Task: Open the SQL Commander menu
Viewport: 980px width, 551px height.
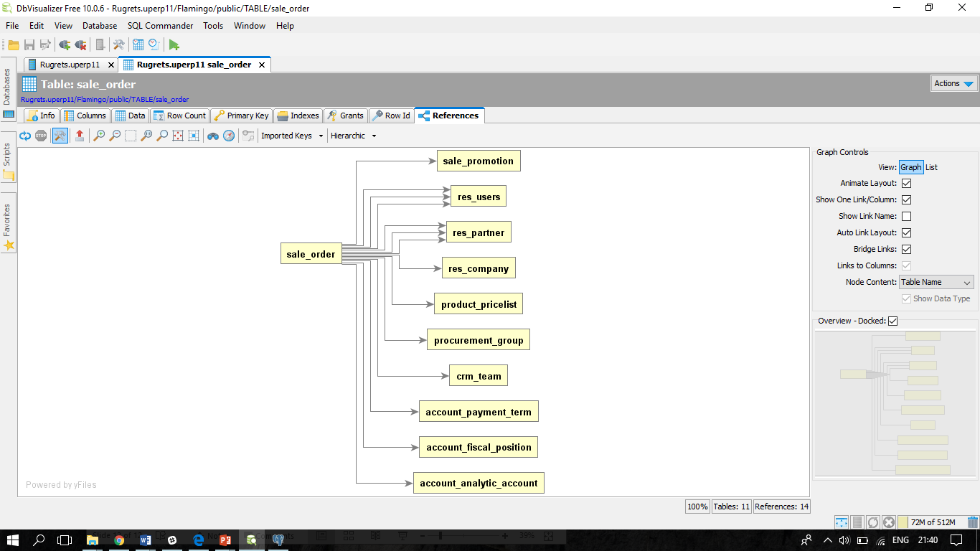Action: click(x=160, y=26)
